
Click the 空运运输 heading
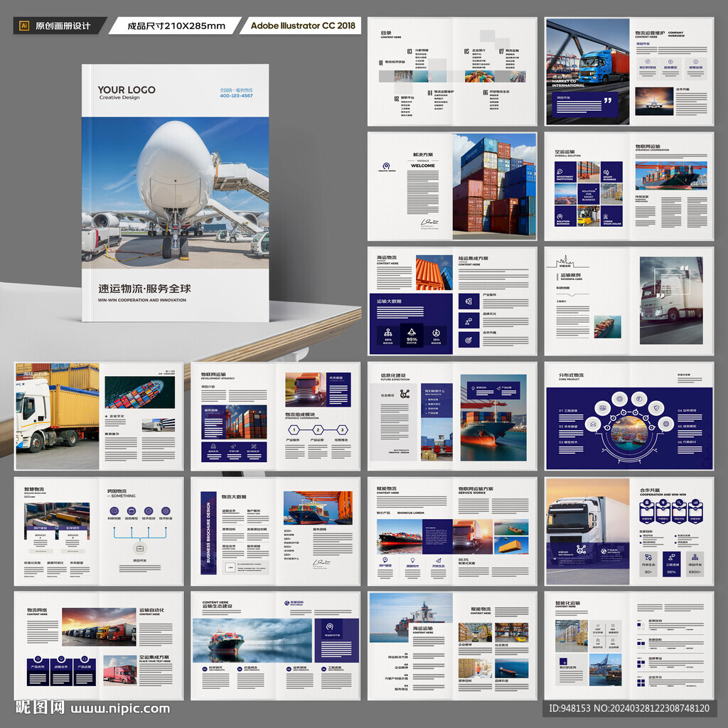coord(564,152)
